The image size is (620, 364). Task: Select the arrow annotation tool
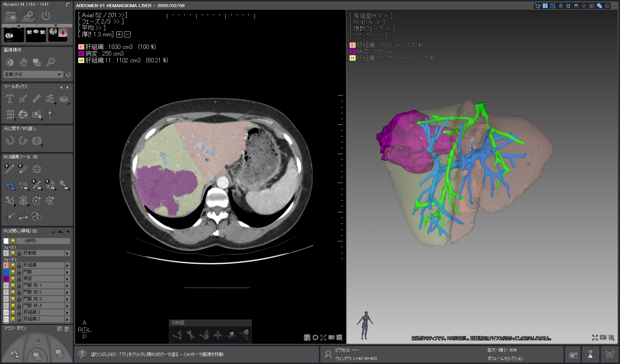point(23,99)
